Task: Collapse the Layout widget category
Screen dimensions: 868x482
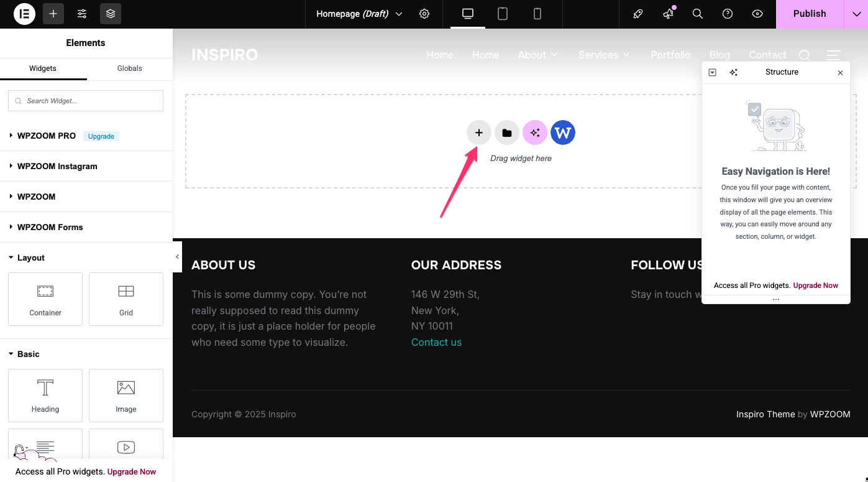Action: click(x=31, y=257)
